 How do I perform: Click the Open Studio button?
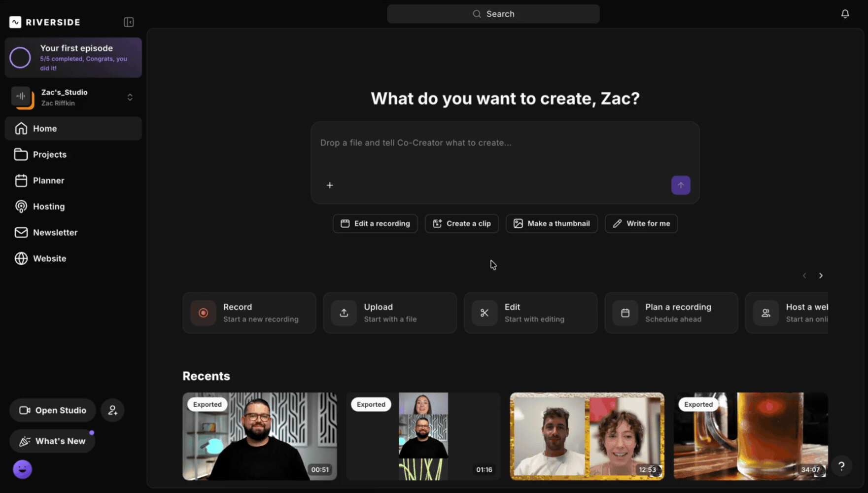[x=53, y=410]
